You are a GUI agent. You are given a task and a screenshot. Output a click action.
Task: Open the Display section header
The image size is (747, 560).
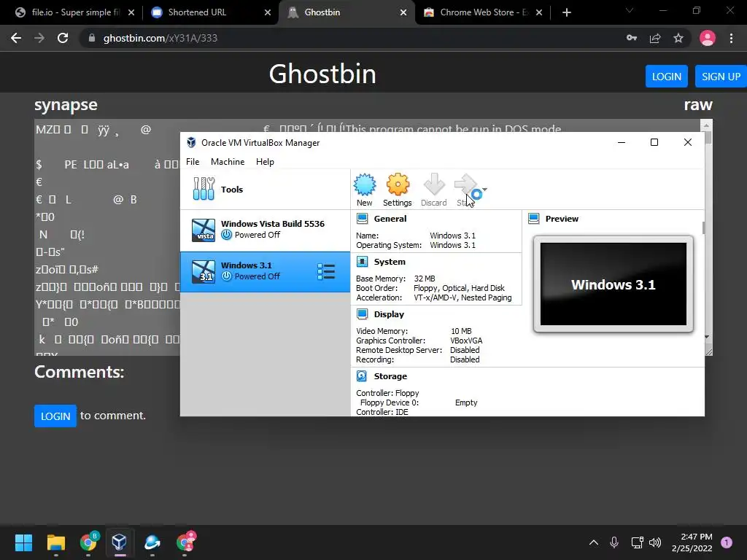[x=389, y=314]
